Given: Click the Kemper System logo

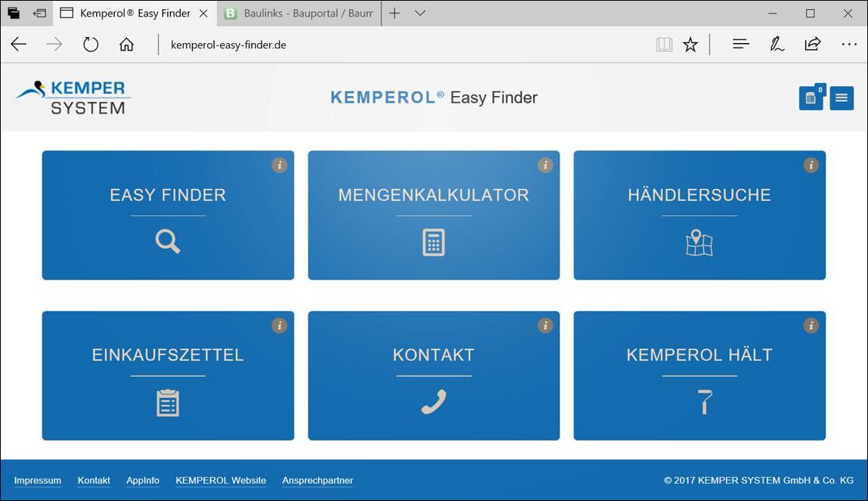Looking at the screenshot, I should [73, 98].
